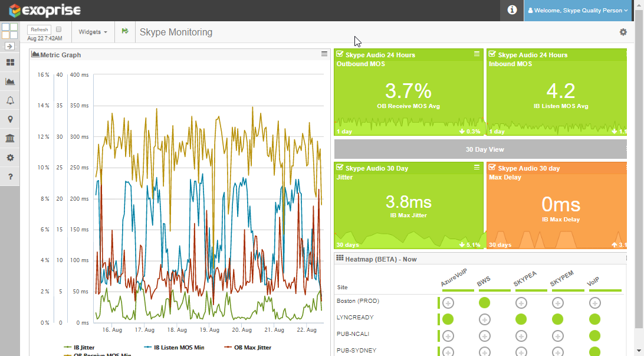Click the SKYPEM heatmap column header

click(562, 278)
